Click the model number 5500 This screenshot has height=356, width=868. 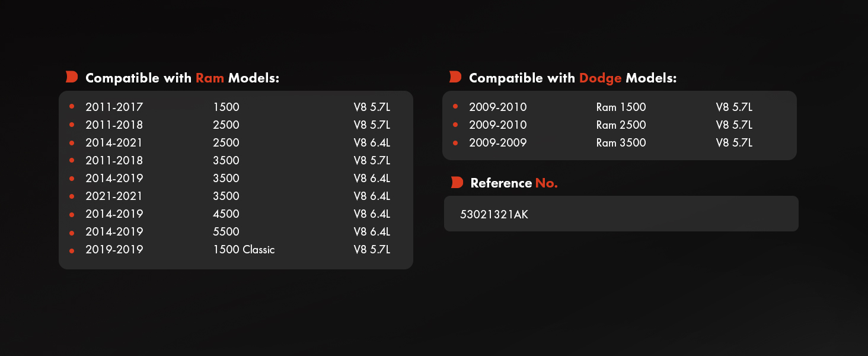click(x=226, y=232)
